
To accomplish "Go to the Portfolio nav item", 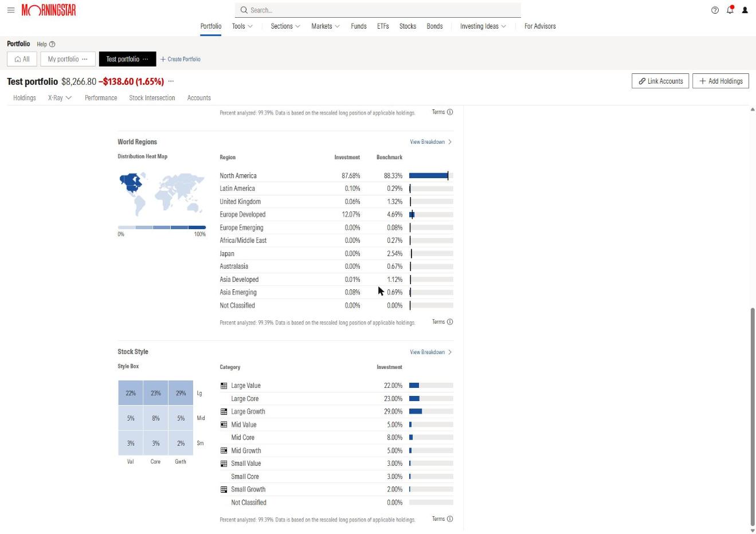I will pyautogui.click(x=211, y=26).
